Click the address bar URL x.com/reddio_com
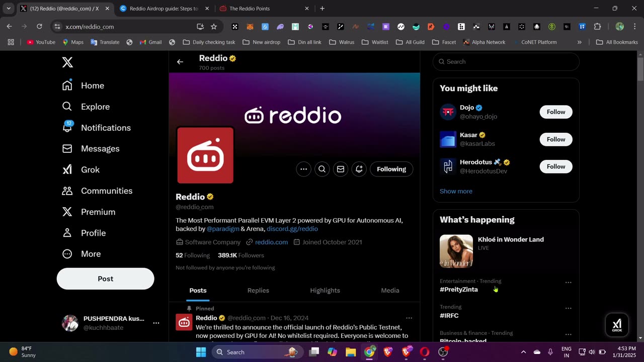Screen dimensions: 644x362 (90, 27)
